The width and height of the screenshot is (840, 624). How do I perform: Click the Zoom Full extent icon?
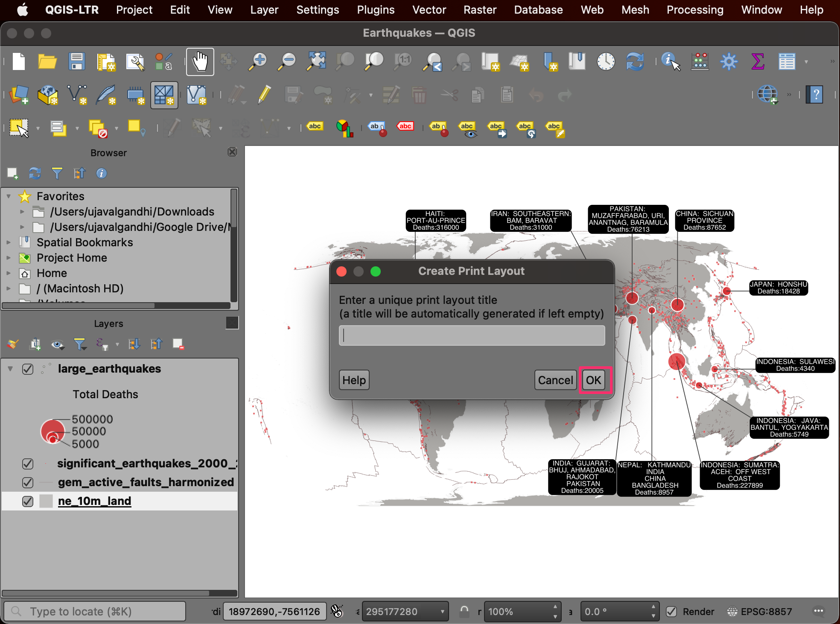(x=316, y=61)
